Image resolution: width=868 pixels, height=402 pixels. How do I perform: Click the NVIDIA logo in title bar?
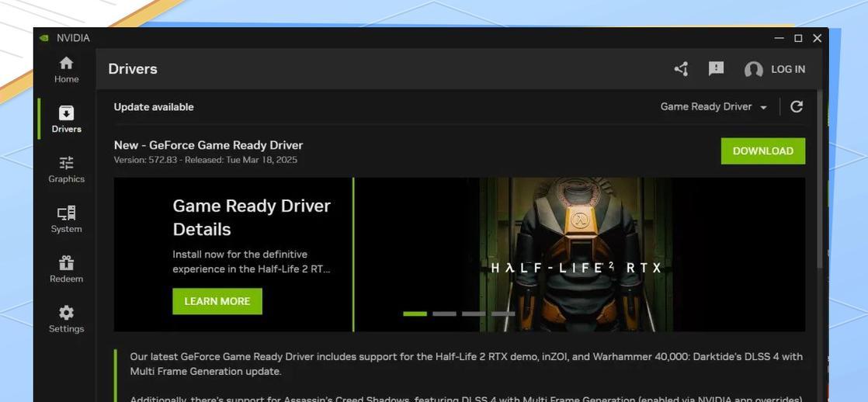(44, 38)
